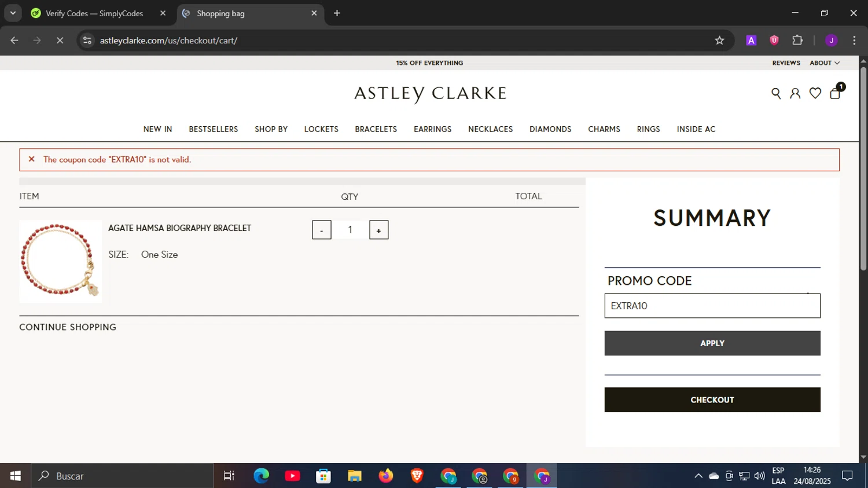This screenshot has height=488, width=868.
Task: Open the shopping bag icon
Action: (x=835, y=93)
